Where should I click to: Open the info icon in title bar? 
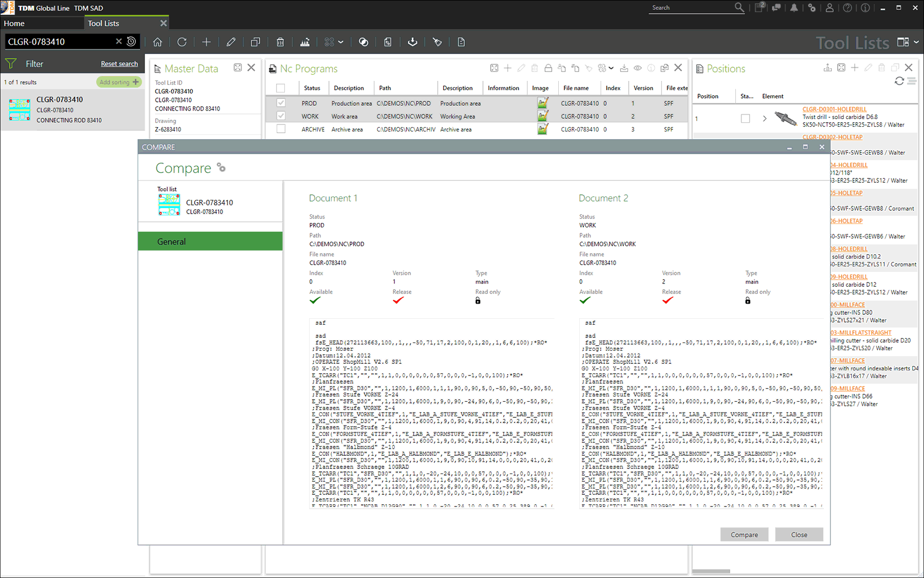pyautogui.click(x=865, y=8)
